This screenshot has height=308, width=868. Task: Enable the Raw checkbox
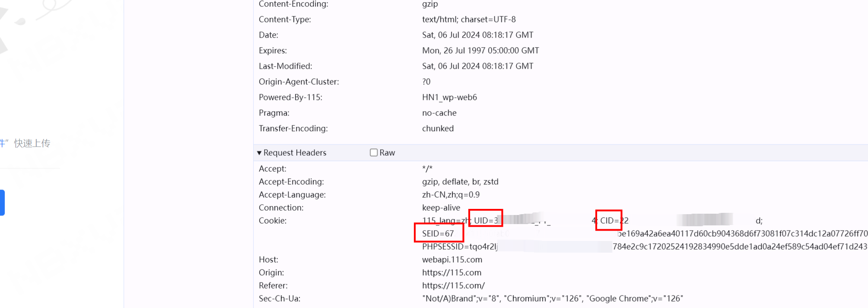(374, 153)
